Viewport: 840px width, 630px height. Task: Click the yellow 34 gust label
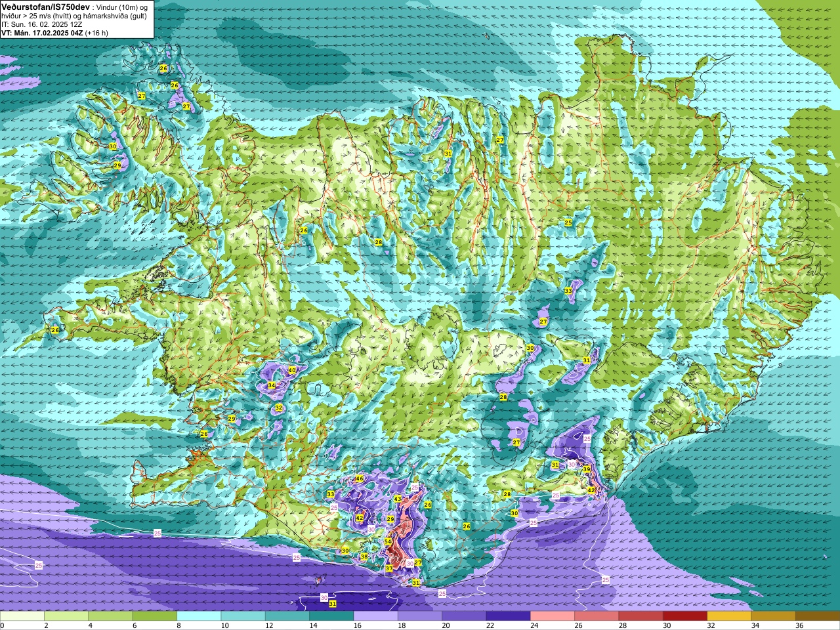271,385
